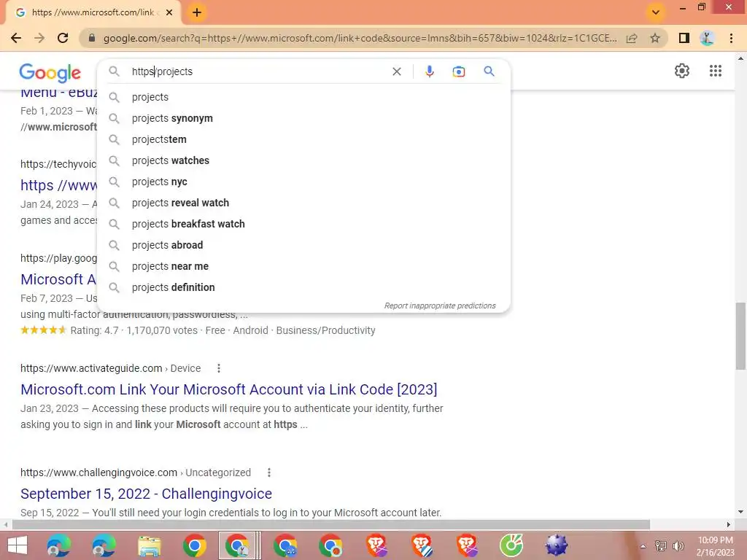This screenshot has width=747, height=560.
Task: Click the scroll-down arrow of page
Action: pos(740,513)
